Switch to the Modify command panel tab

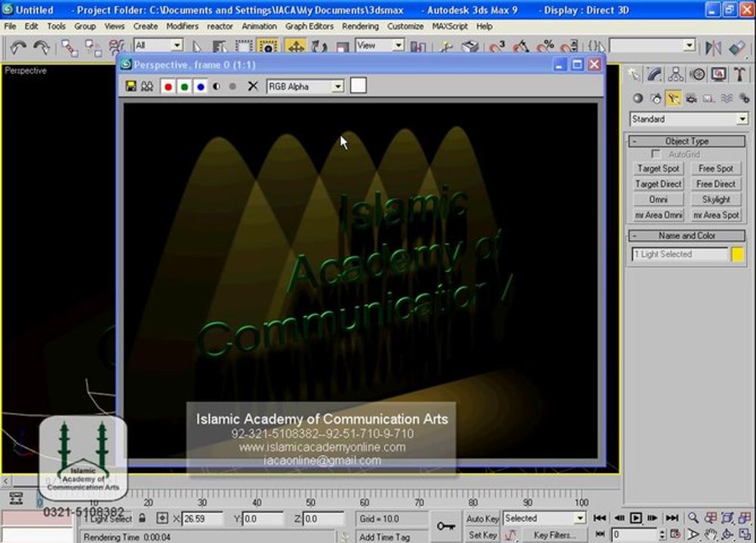[654, 74]
